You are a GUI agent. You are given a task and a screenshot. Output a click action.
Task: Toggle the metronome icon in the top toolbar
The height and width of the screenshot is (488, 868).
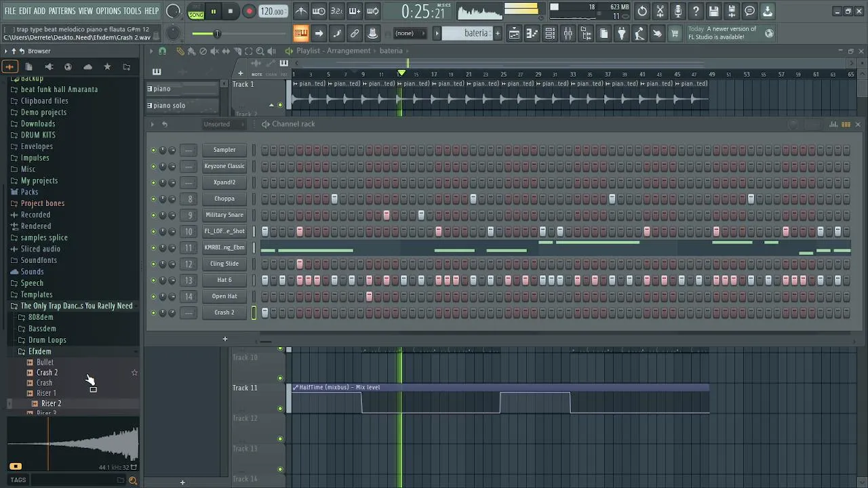301,11
